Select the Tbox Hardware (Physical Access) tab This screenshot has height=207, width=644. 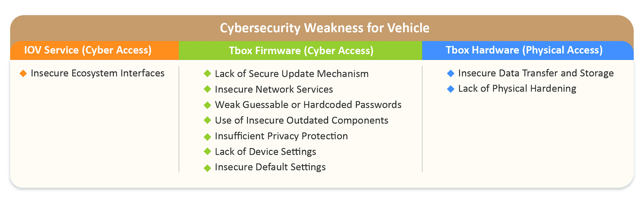point(524,50)
